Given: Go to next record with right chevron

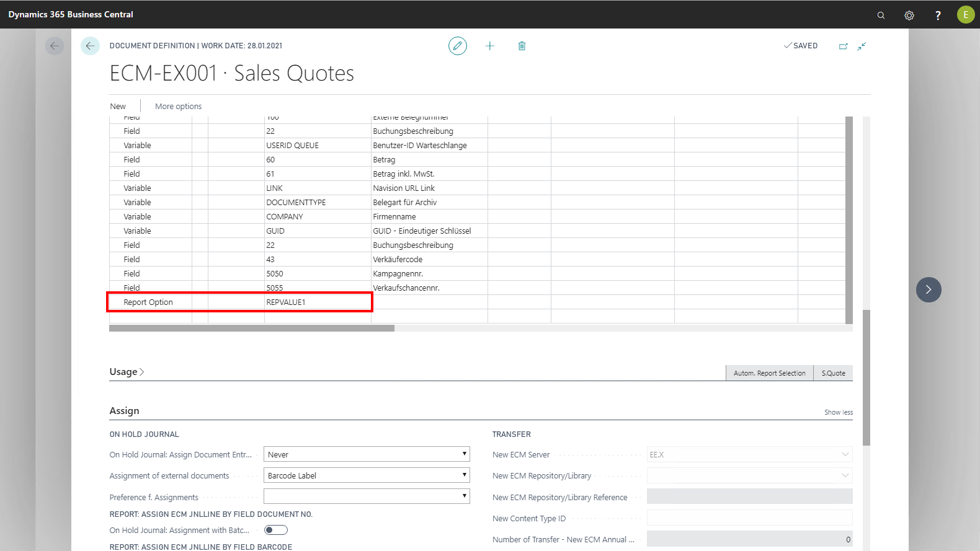Looking at the screenshot, I should pos(929,289).
